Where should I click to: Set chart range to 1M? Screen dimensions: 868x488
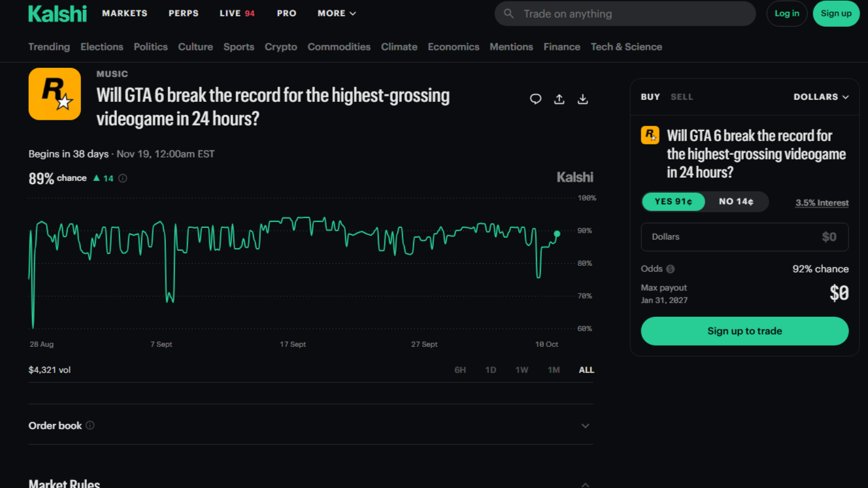pyautogui.click(x=554, y=370)
